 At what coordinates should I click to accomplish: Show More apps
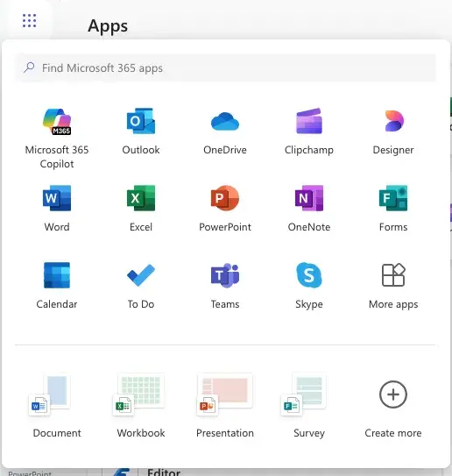393,286
